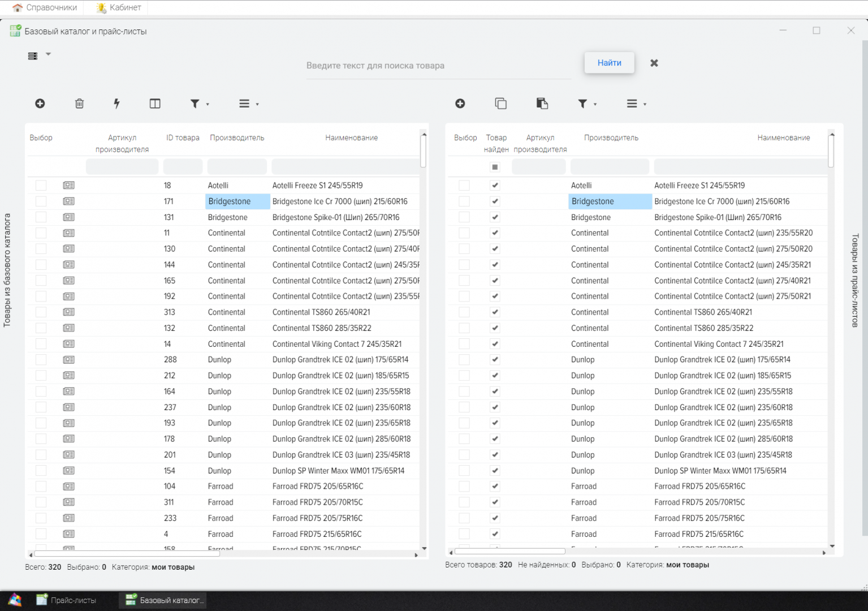The width and height of the screenshot is (868, 611).
Task: Click the trash delete icon in left toolbar
Action: pyautogui.click(x=80, y=104)
